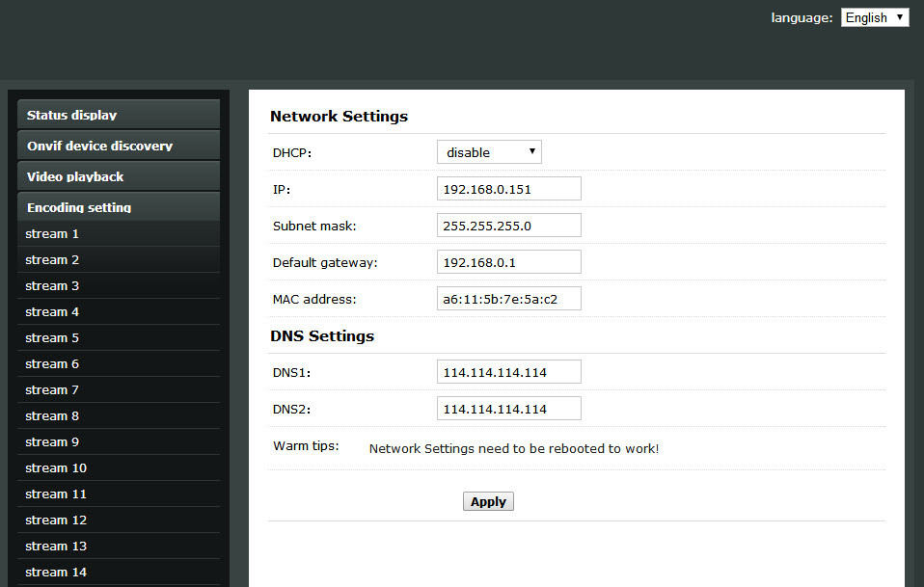Select stream 3 in sidebar
The height and width of the screenshot is (587, 924).
119,285
